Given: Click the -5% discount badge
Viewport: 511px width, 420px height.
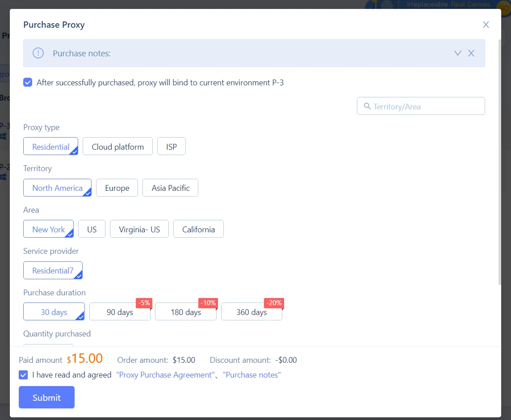Looking at the screenshot, I should click(x=144, y=303).
